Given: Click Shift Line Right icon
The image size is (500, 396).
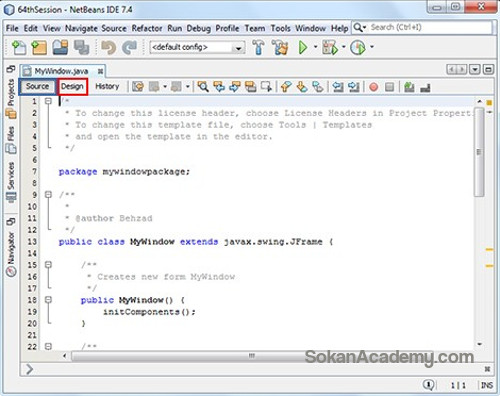Looking at the screenshot, I should 354,87.
